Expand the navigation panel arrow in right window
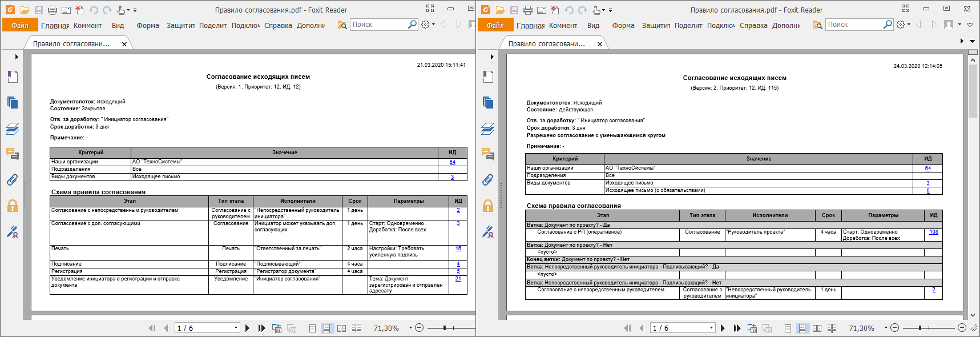The height and width of the screenshot is (337, 980). pyautogui.click(x=492, y=57)
